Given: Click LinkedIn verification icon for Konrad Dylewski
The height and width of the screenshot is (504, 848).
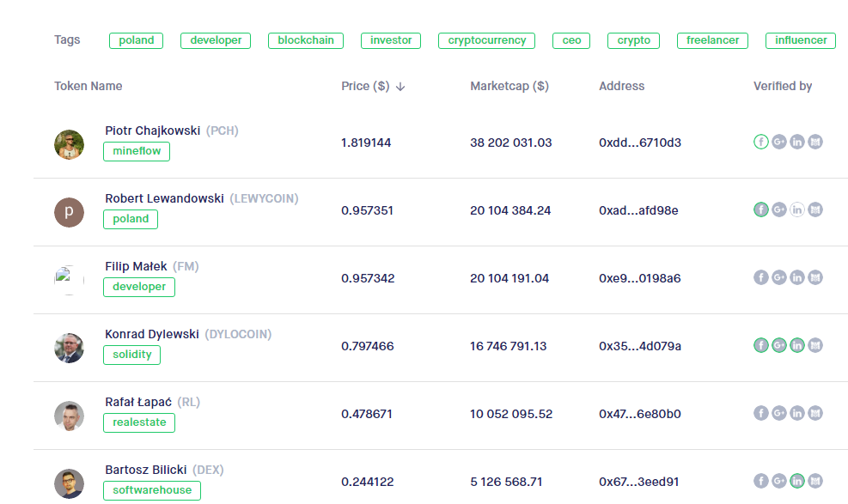Looking at the screenshot, I should click(797, 345).
